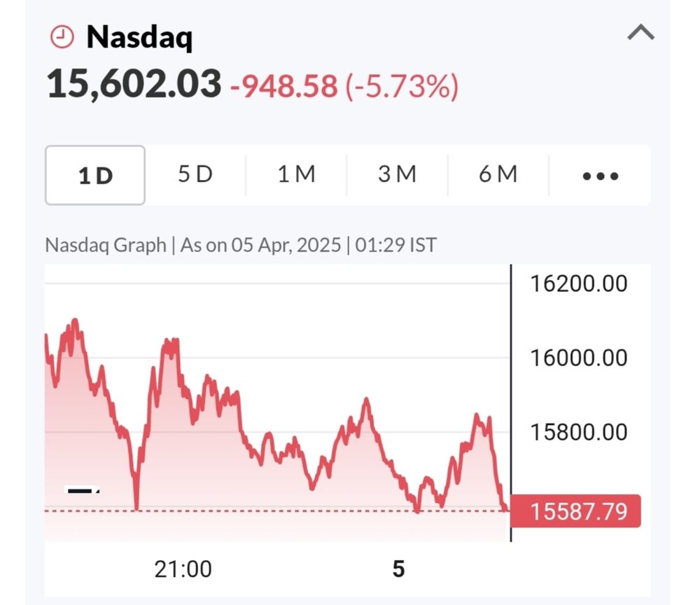Click the 16000.00 price axis label
Screen dimensions: 700x605
tap(578, 358)
